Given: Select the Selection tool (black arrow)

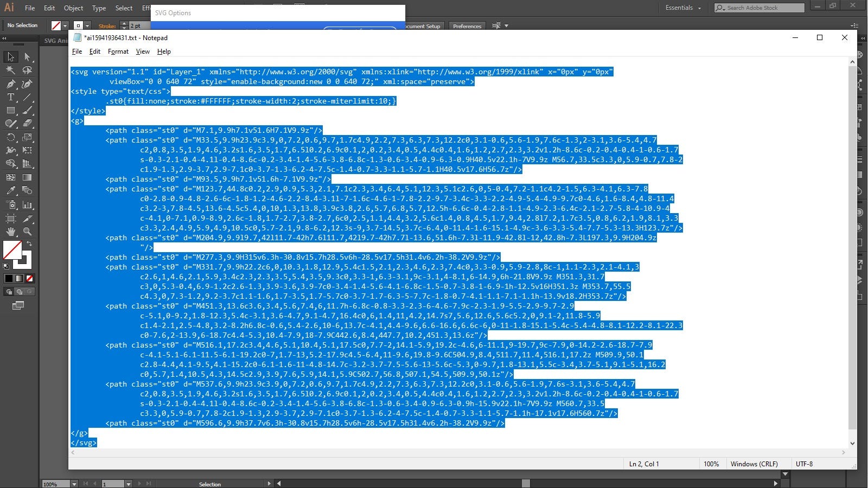Looking at the screenshot, I should [x=10, y=57].
